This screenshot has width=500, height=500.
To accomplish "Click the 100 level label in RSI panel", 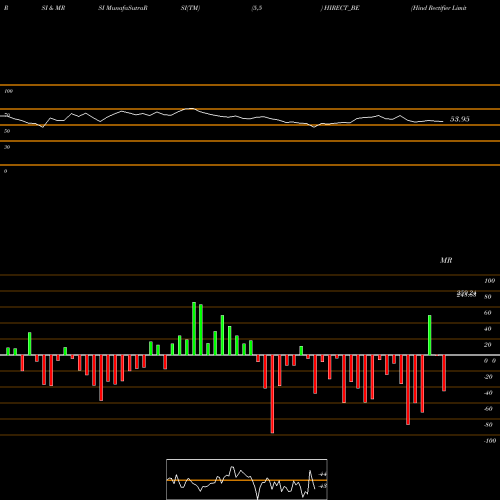I will [8, 91].
